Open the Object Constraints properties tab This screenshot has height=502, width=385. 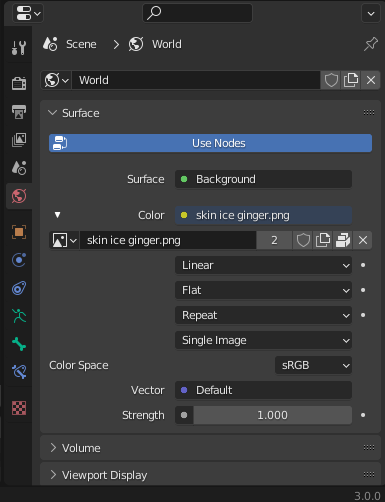pyautogui.click(x=19, y=288)
